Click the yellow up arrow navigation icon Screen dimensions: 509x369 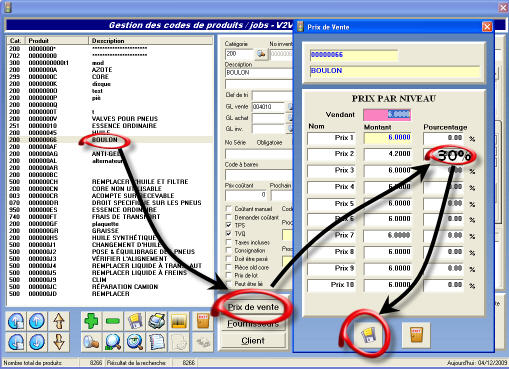(59, 321)
